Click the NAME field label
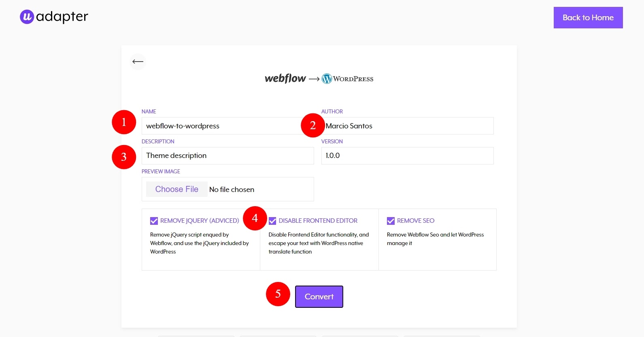 [x=149, y=111]
